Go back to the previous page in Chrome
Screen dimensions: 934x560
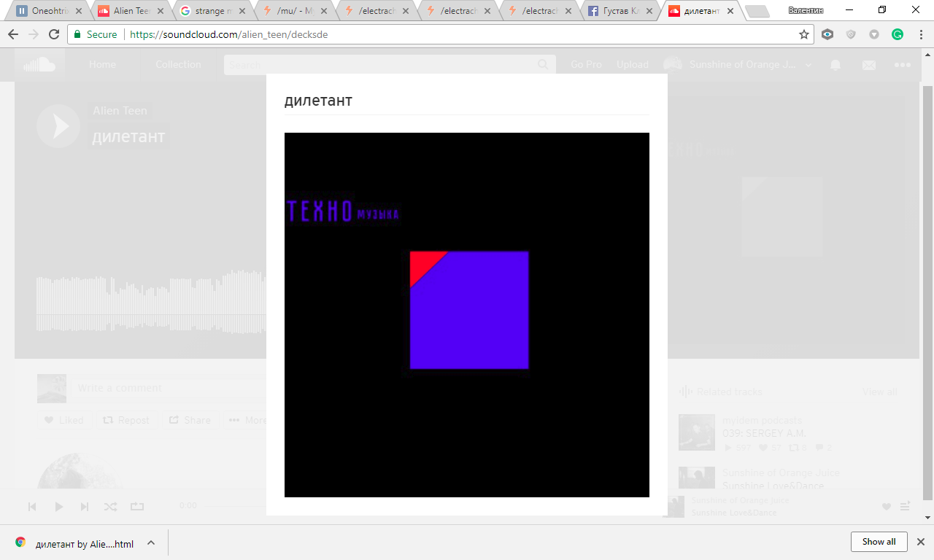pos(13,34)
